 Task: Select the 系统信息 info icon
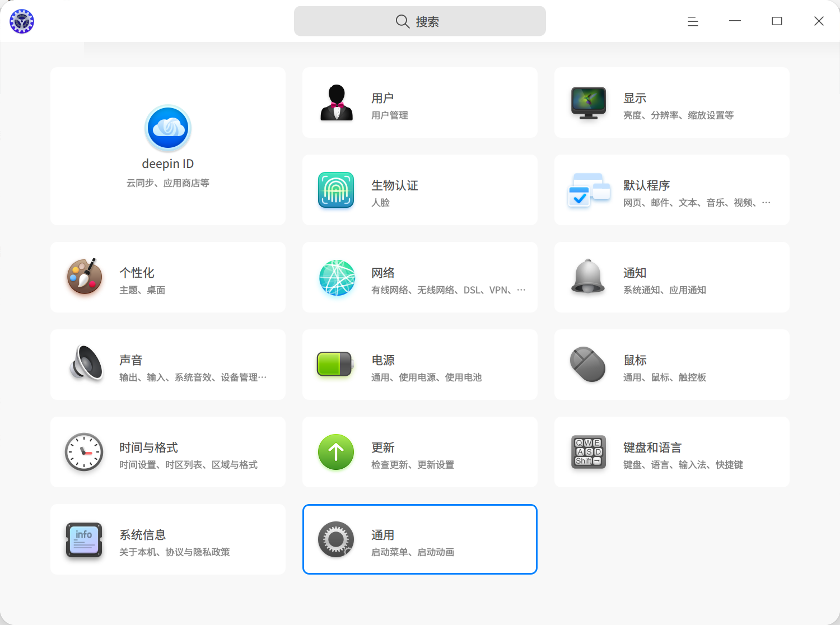[x=84, y=540]
